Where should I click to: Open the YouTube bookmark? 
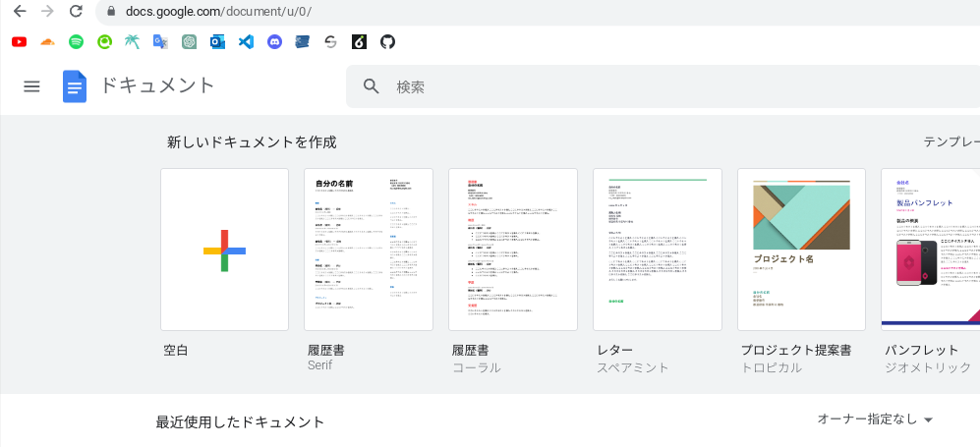point(19,42)
